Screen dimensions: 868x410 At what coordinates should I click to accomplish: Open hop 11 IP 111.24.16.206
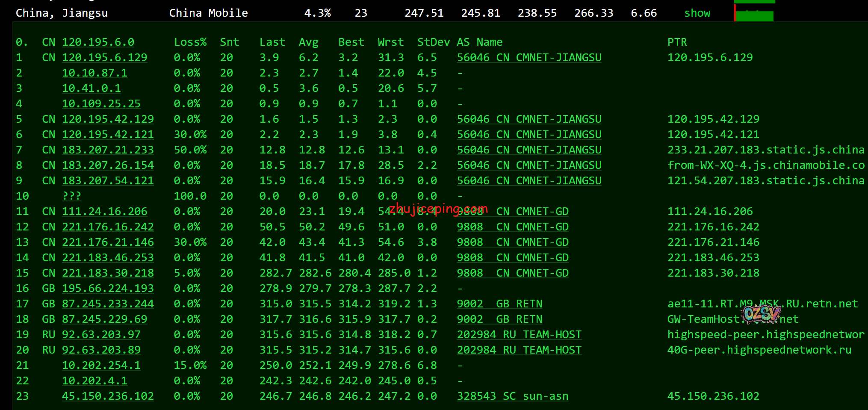click(104, 212)
